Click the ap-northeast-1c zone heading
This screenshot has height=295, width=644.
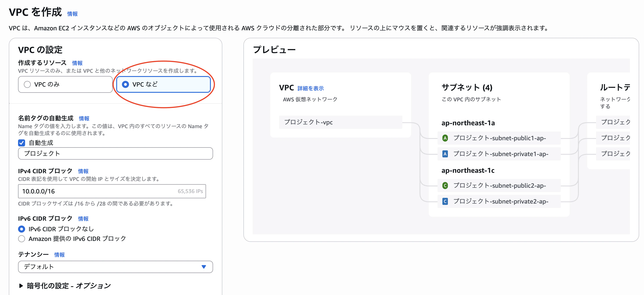click(468, 170)
